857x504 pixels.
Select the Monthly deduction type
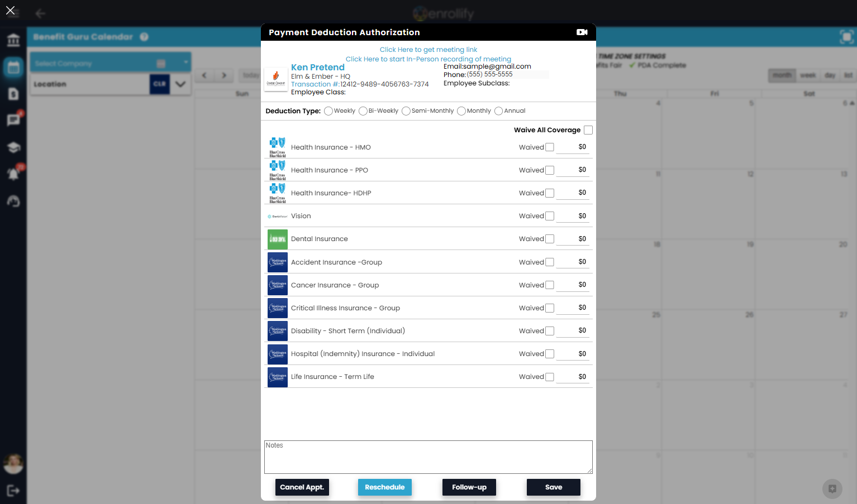tap(461, 111)
